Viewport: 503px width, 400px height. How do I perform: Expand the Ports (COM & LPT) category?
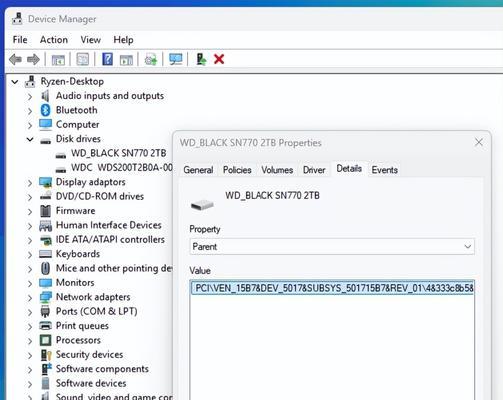coord(30,312)
